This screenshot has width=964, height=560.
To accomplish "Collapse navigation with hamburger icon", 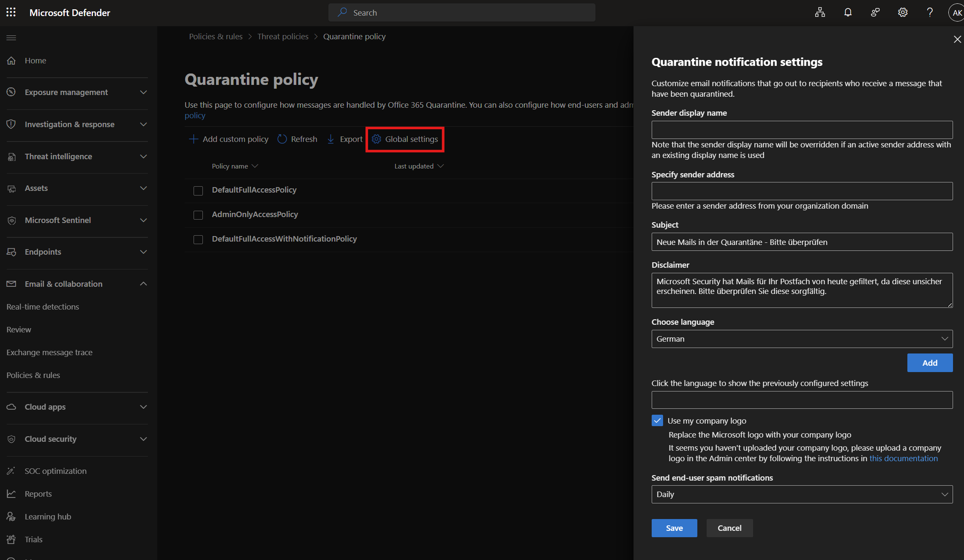I will point(11,38).
